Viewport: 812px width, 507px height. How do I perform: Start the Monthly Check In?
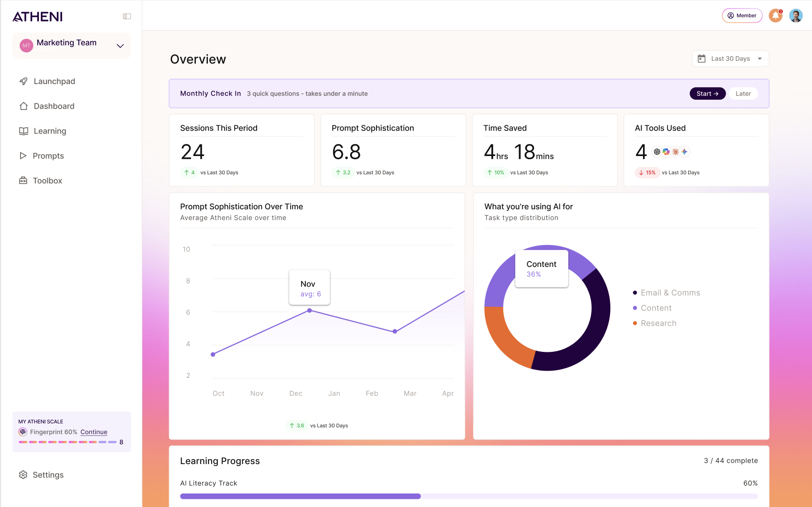707,93
